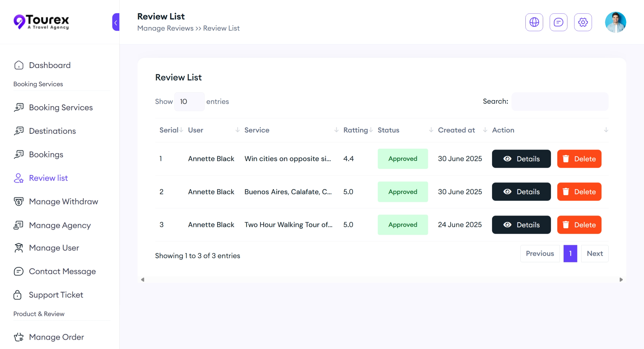The image size is (644, 349).
Task: Click the globe language icon in header
Action: tap(534, 22)
